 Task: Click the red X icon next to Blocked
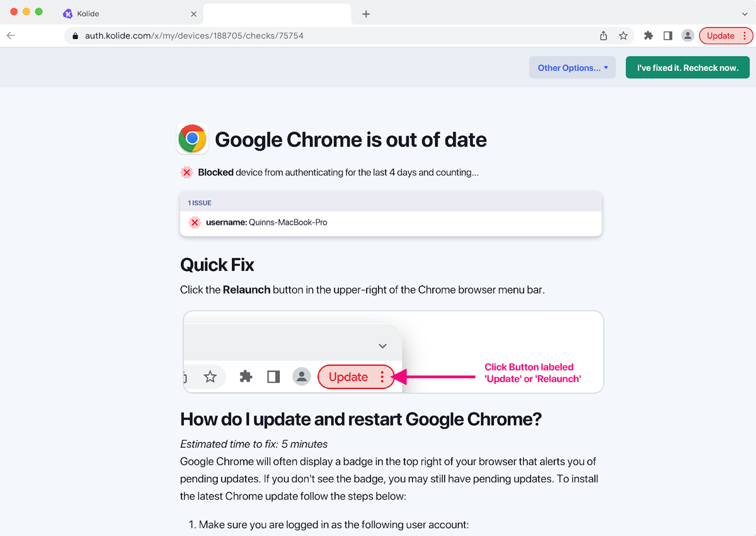click(186, 172)
